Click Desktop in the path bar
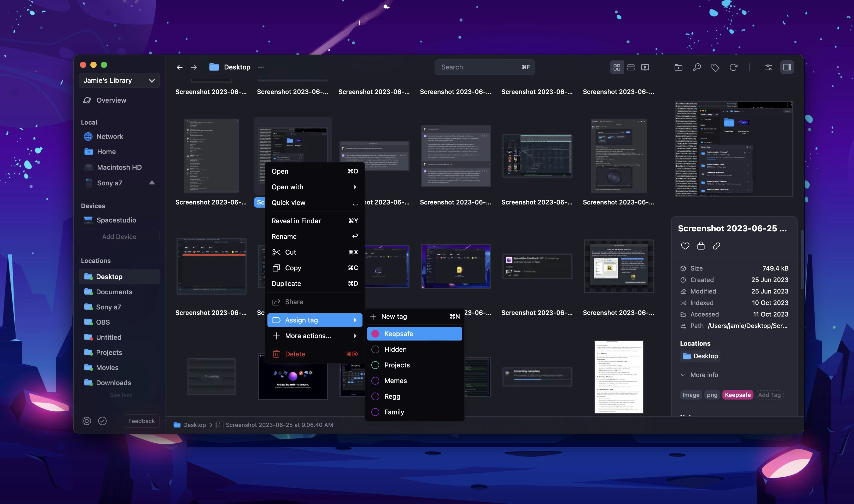The image size is (854, 504). click(x=190, y=425)
